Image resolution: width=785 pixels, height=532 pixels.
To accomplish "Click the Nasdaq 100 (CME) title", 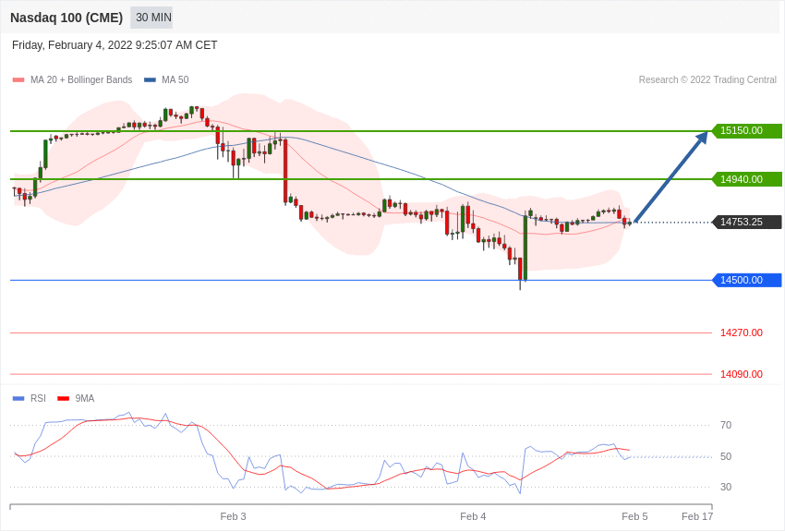I will pos(66,18).
